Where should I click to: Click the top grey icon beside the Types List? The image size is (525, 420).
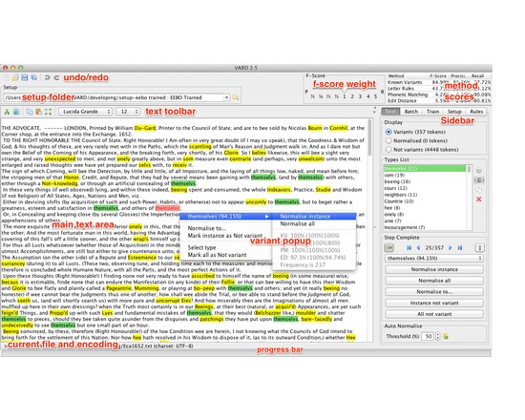[x=479, y=171]
